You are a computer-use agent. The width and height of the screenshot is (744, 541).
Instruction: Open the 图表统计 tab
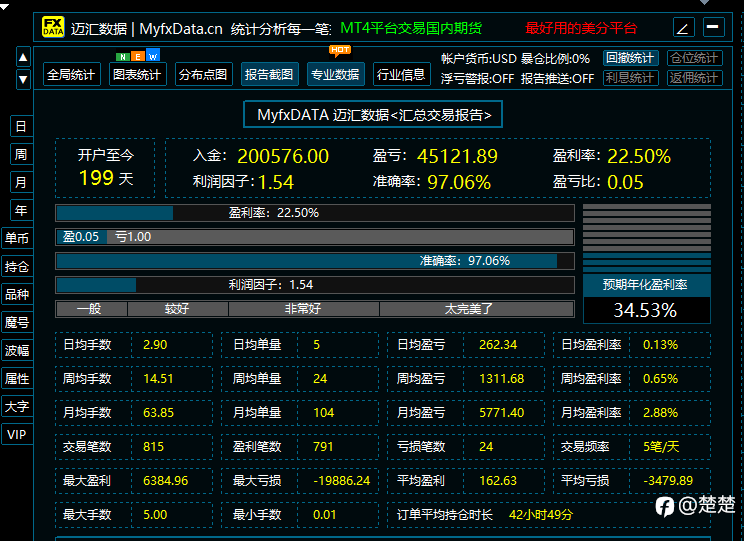point(138,75)
